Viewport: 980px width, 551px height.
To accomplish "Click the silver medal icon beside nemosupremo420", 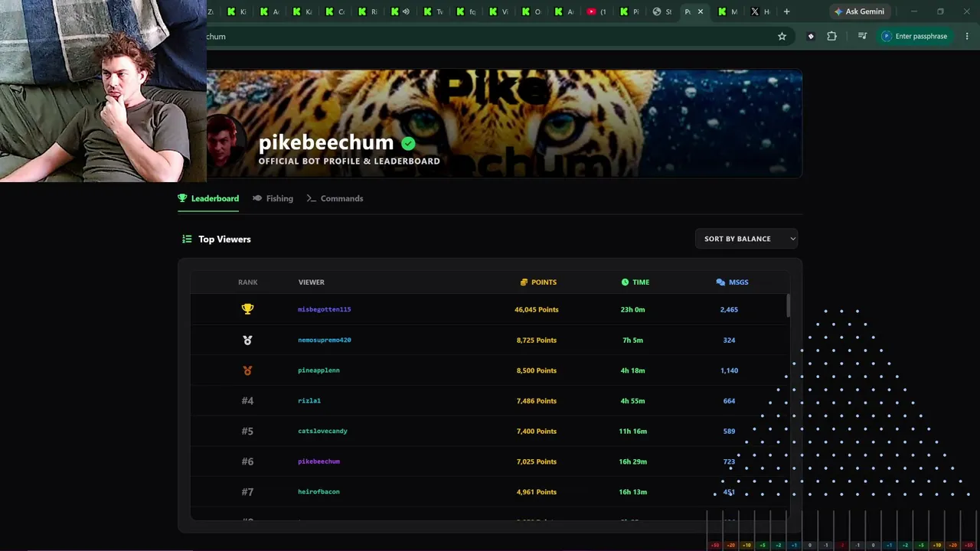I will point(247,340).
